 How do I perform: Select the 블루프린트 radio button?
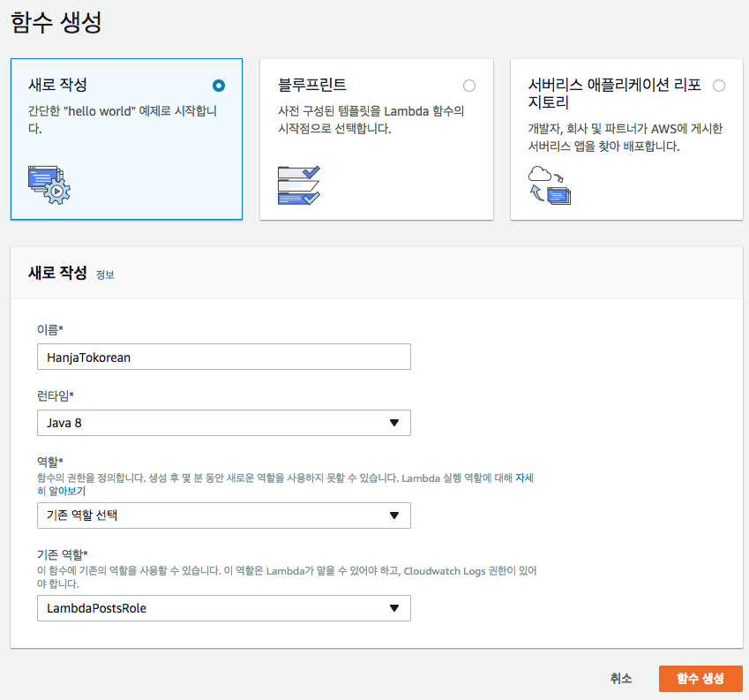(469, 86)
